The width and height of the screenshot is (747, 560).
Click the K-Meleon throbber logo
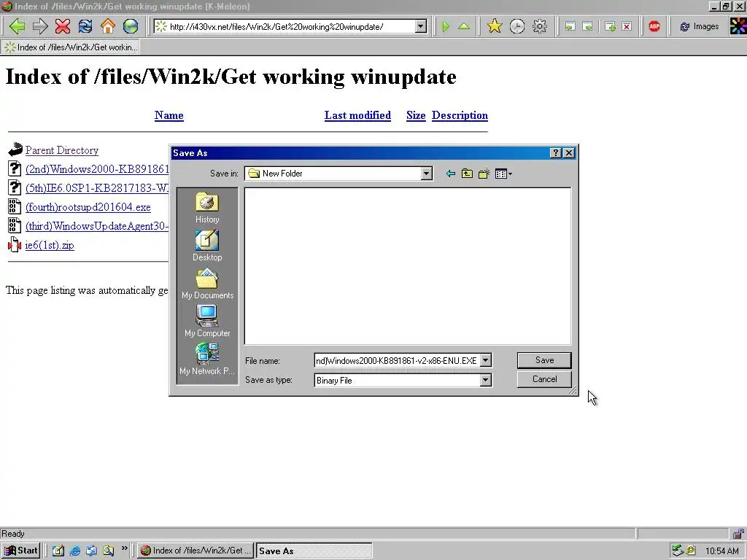738,26
